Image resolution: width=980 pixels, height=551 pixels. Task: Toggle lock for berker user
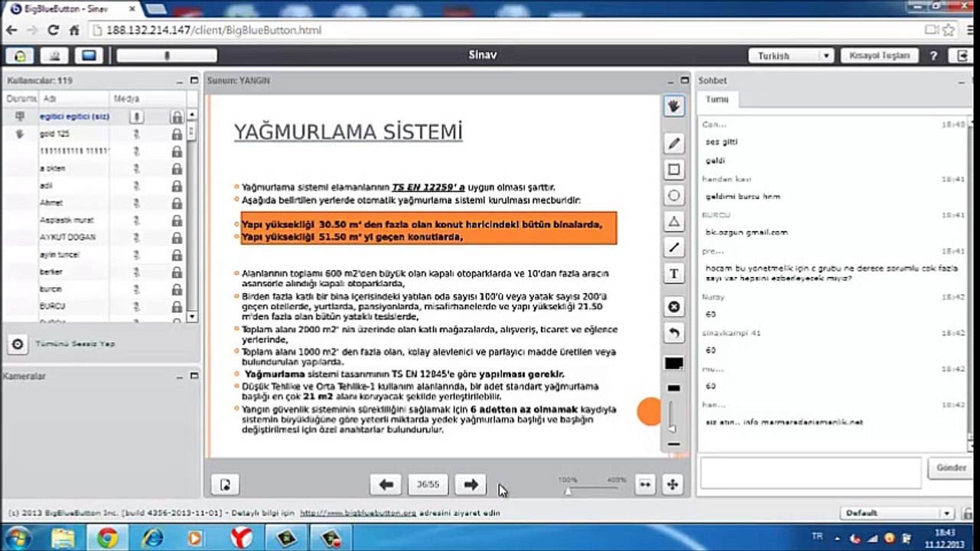click(x=177, y=272)
